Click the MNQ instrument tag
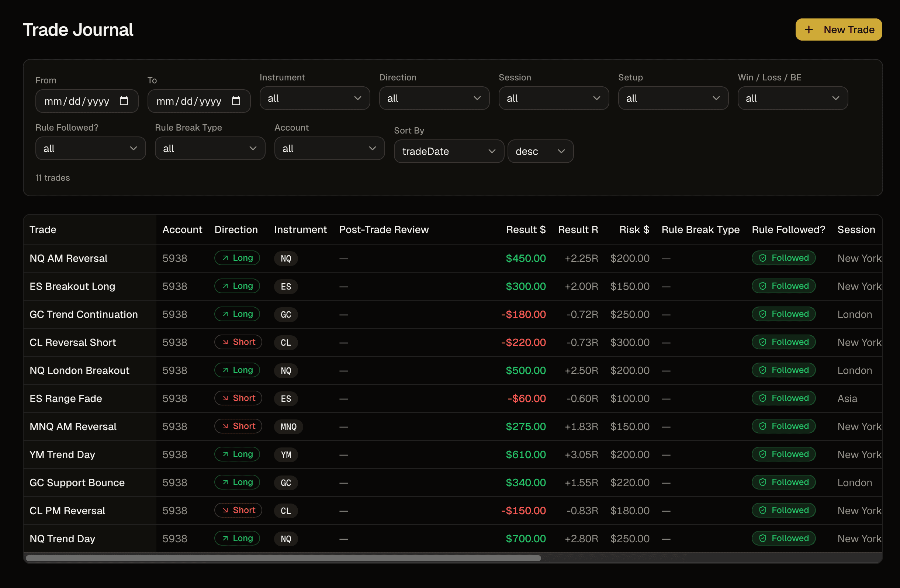This screenshot has width=900, height=588. (288, 426)
